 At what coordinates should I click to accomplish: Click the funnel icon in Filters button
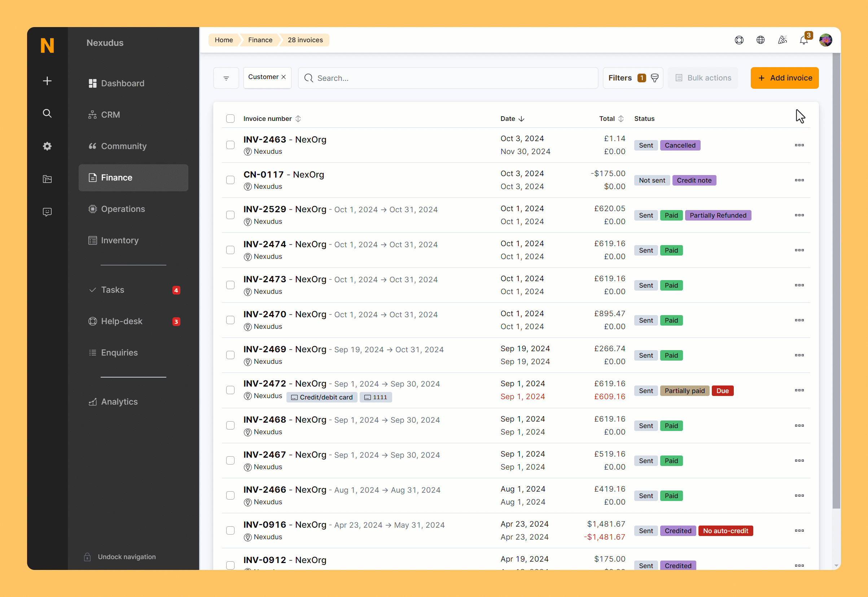[x=654, y=78]
